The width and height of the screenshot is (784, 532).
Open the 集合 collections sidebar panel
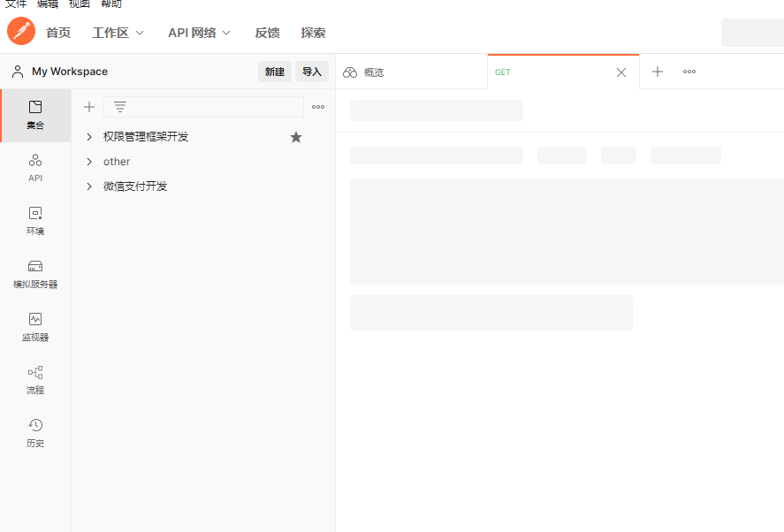pyautogui.click(x=35, y=115)
